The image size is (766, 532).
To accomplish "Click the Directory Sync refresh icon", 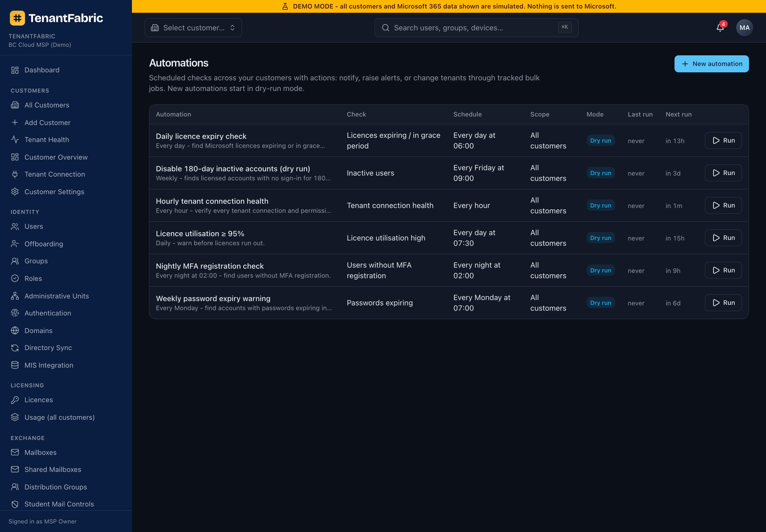I will coord(15,348).
